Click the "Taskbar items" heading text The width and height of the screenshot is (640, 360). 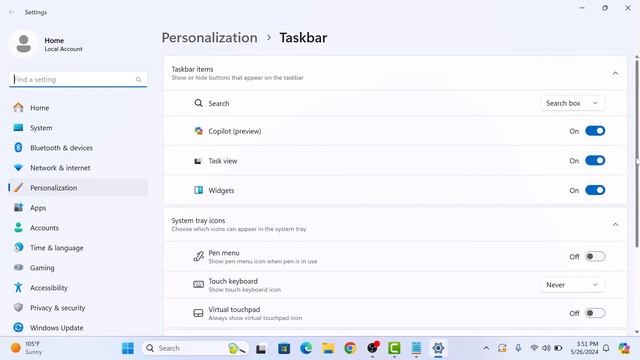point(192,69)
